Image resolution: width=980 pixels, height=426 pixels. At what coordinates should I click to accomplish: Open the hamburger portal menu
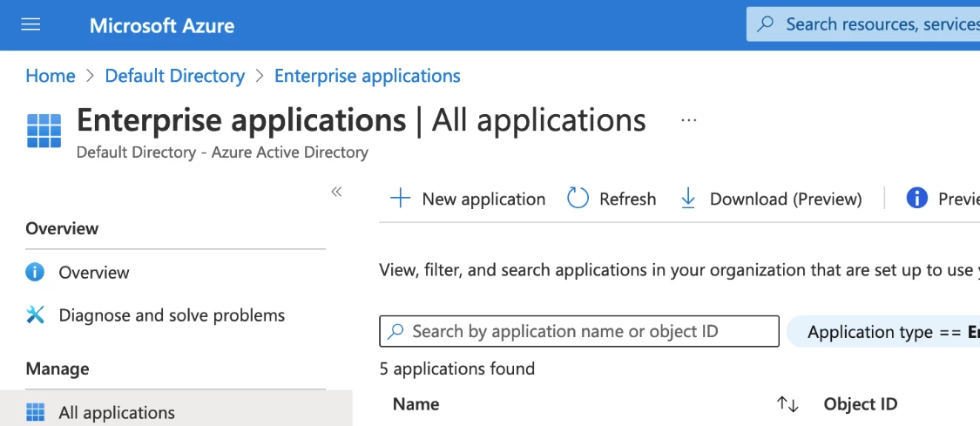pyautogui.click(x=30, y=24)
